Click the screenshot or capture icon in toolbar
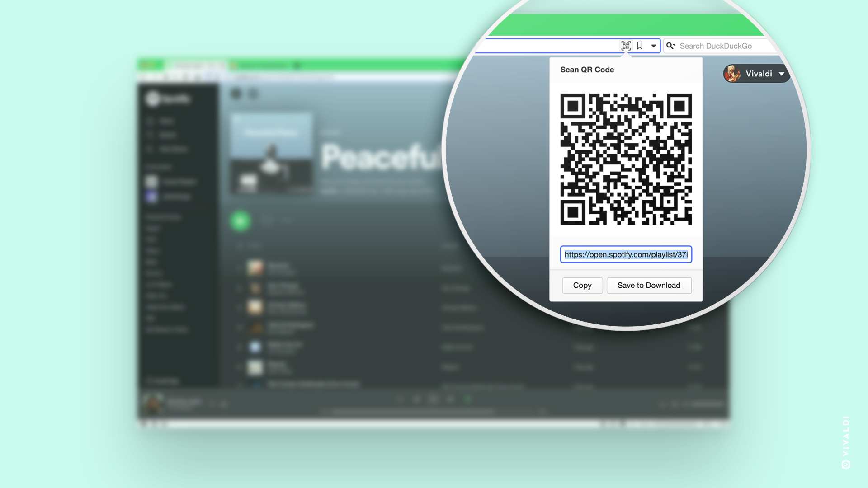 click(626, 45)
